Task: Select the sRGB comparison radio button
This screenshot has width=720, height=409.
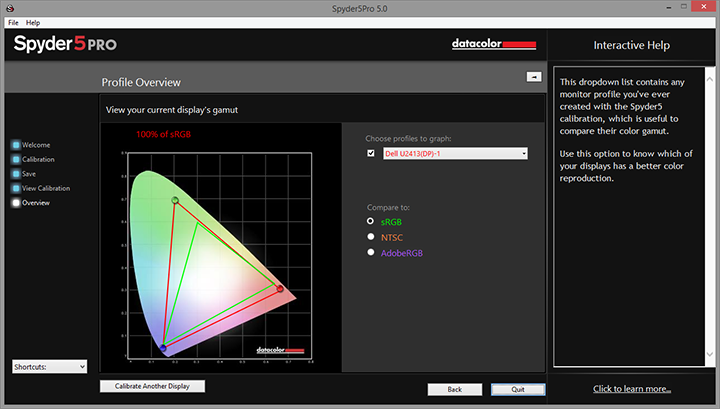Action: point(371,221)
